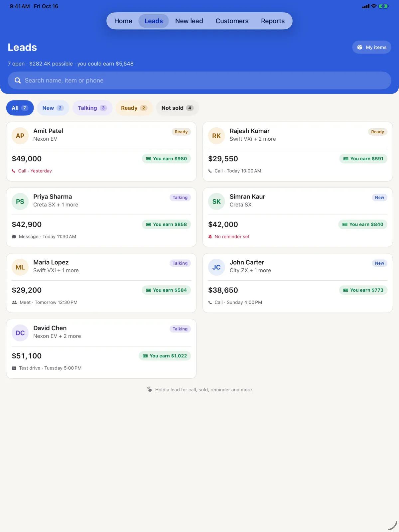Image resolution: width=399 pixels, height=532 pixels.
Task: Open Priya Sharma lead name
Action: tap(53, 197)
